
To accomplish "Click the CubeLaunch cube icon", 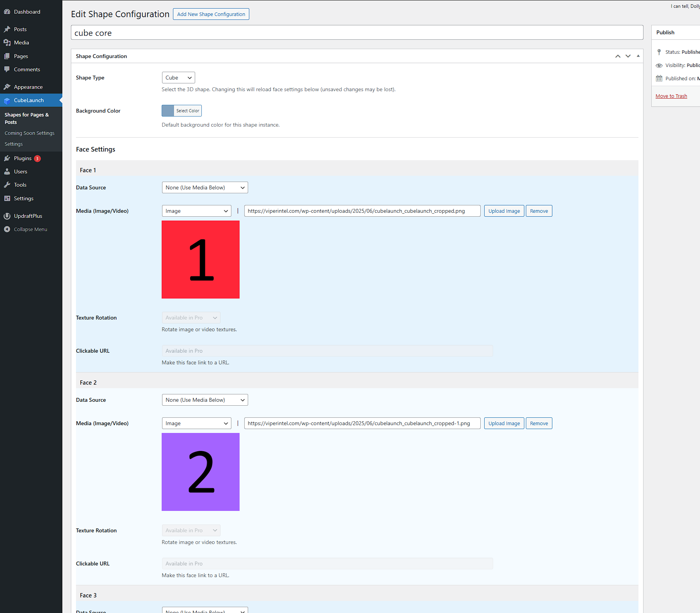I will click(7, 101).
